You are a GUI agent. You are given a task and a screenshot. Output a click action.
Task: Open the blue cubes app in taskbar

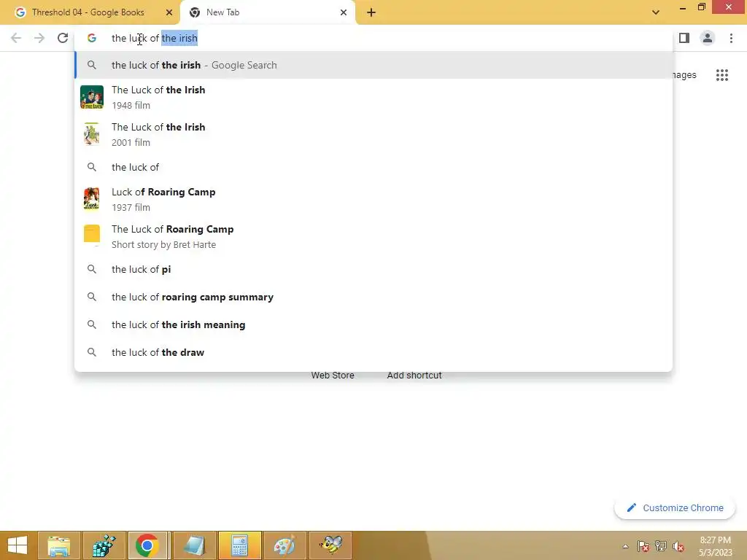pyautogui.click(x=104, y=545)
